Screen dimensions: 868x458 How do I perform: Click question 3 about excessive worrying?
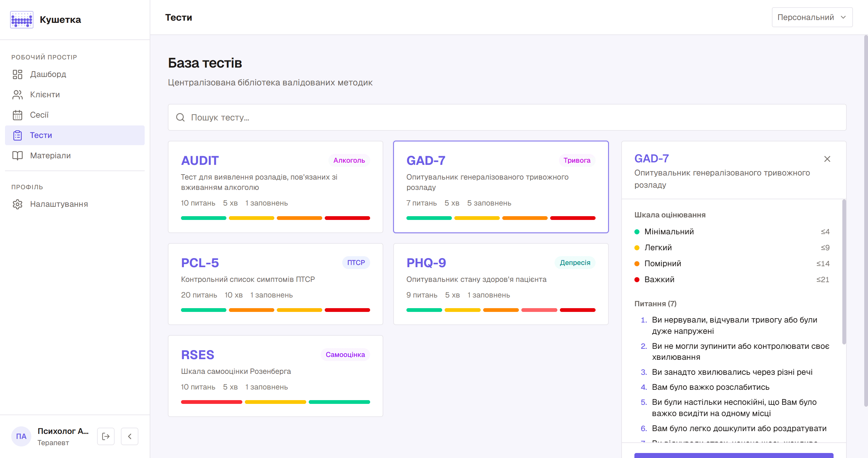point(732,372)
